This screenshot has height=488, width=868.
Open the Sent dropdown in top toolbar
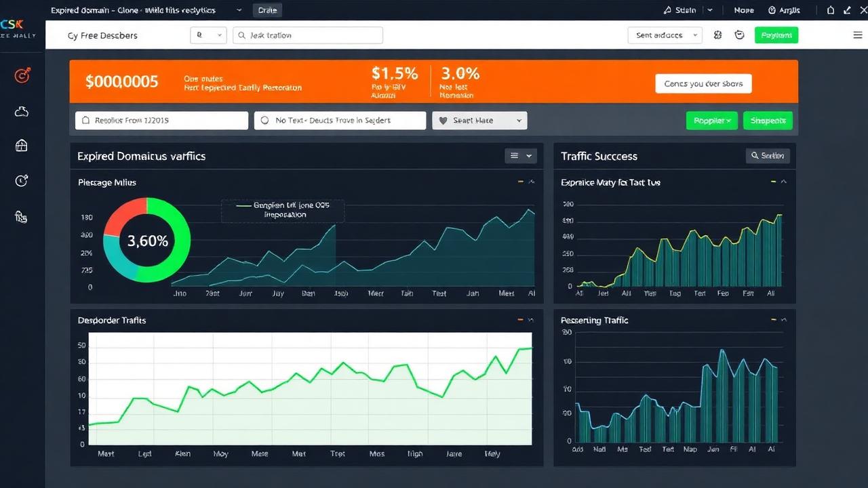point(665,35)
